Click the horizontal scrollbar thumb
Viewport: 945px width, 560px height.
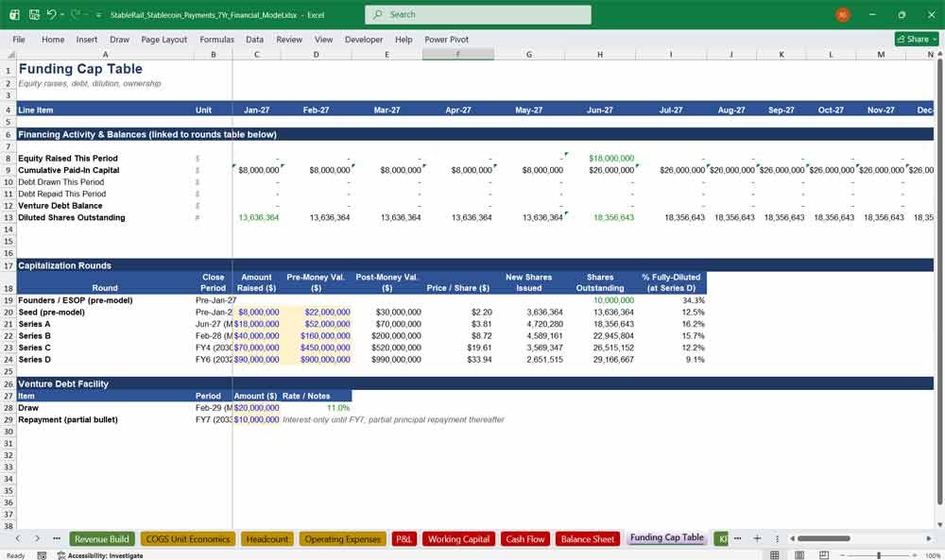[823, 538]
